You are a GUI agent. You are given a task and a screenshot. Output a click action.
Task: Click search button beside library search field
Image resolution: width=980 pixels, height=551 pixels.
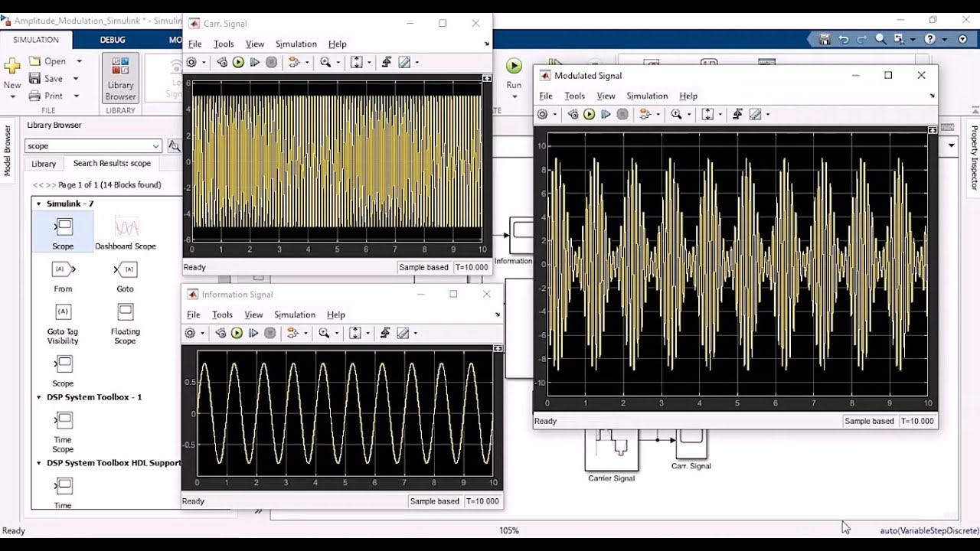[x=174, y=145]
